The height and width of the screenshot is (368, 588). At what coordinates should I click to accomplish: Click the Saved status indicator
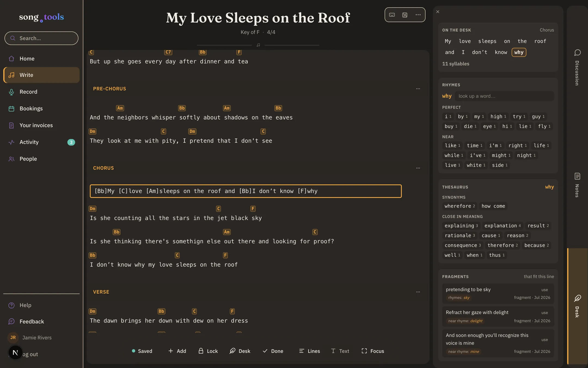(x=142, y=351)
